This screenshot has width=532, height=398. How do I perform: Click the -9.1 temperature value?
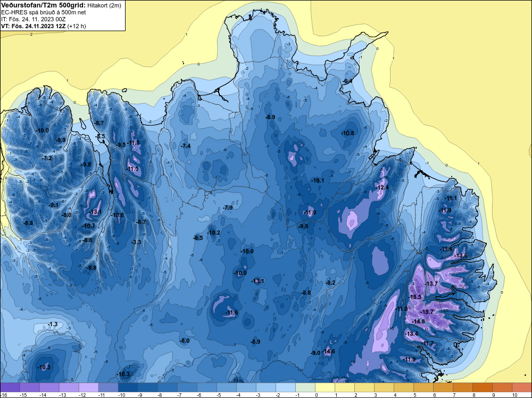click(54, 205)
